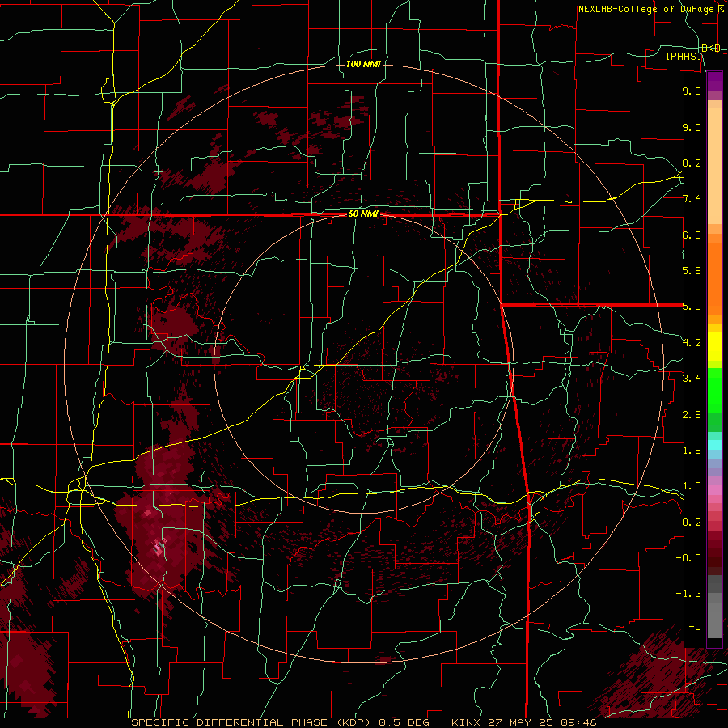Click the NEXLAB-College of DuPage label
The image size is (728, 728).
pyautogui.click(x=650, y=9)
